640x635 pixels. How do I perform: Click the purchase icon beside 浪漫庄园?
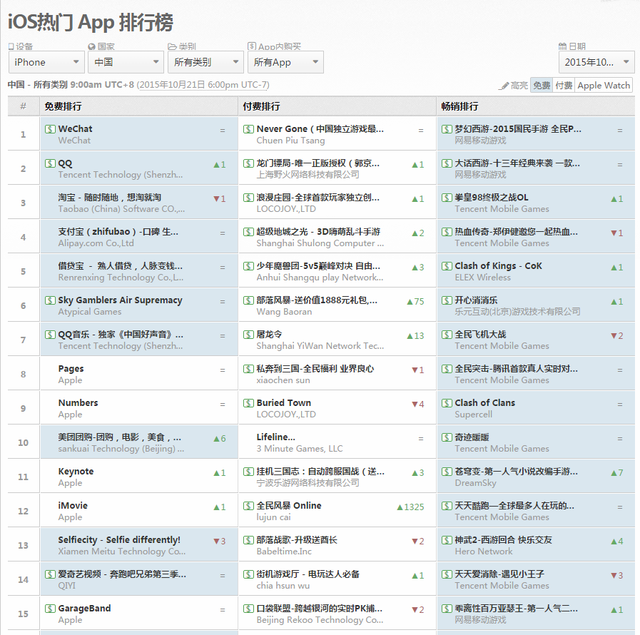click(248, 198)
